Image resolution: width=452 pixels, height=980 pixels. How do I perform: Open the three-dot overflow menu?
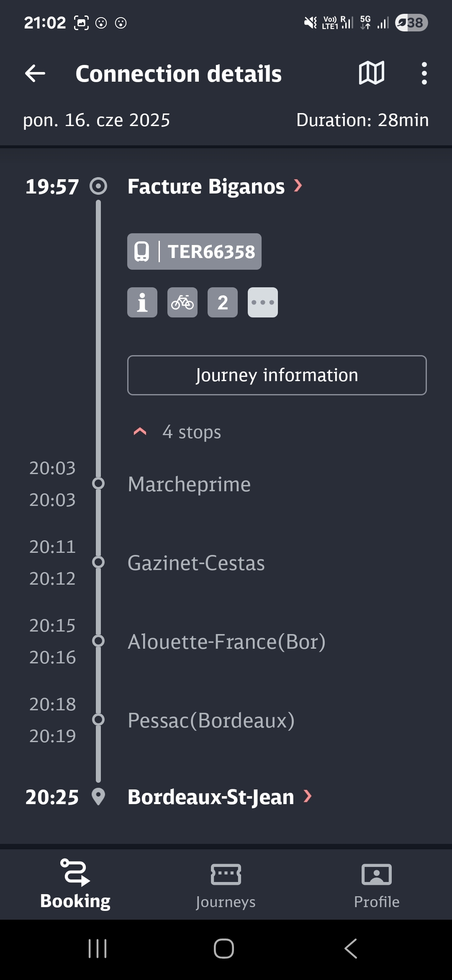click(x=424, y=74)
